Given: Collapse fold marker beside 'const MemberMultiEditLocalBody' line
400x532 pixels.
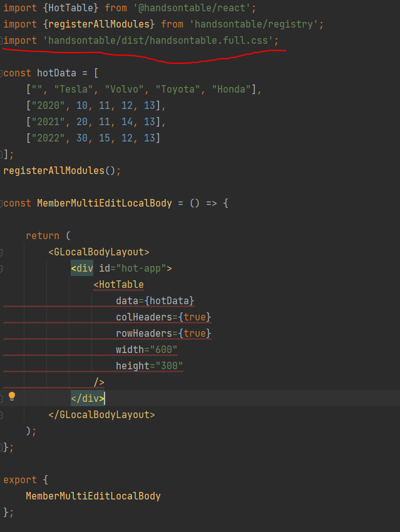Looking at the screenshot, I should tap(1, 203).
